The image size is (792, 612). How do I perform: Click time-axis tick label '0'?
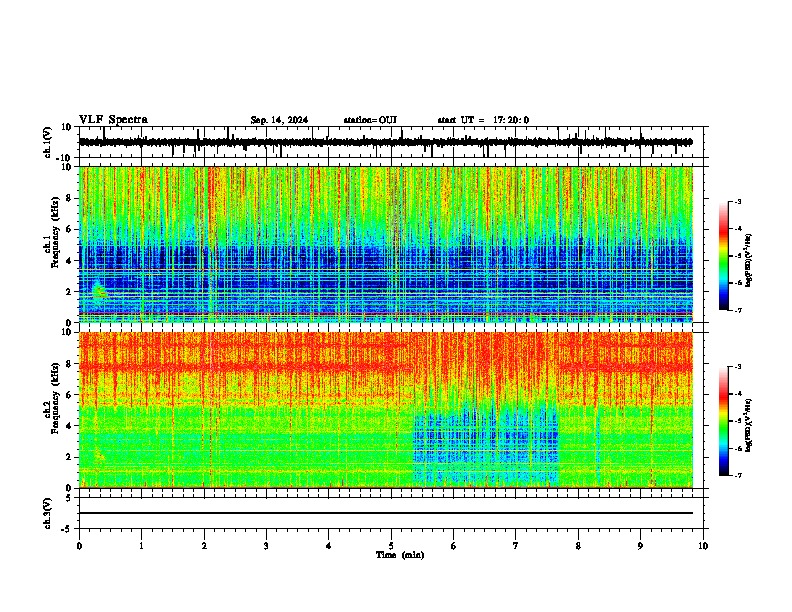(x=79, y=546)
